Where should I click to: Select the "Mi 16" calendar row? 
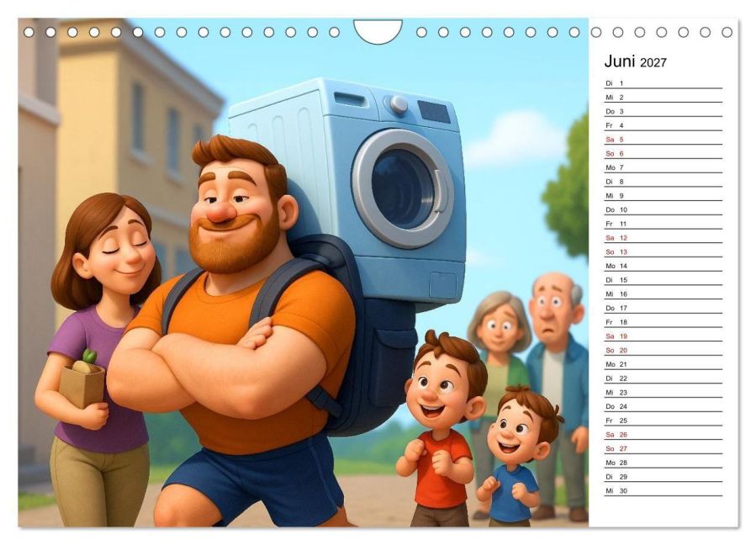[x=663, y=294]
